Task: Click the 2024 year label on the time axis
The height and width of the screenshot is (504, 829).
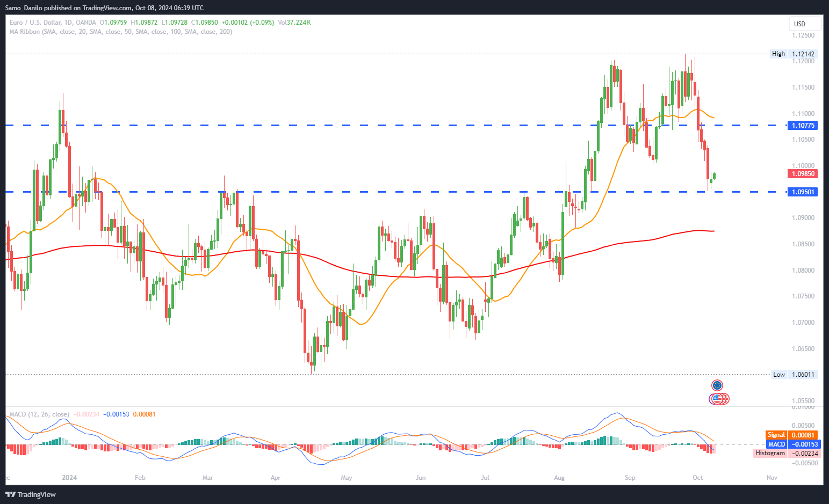Action: 69,478
